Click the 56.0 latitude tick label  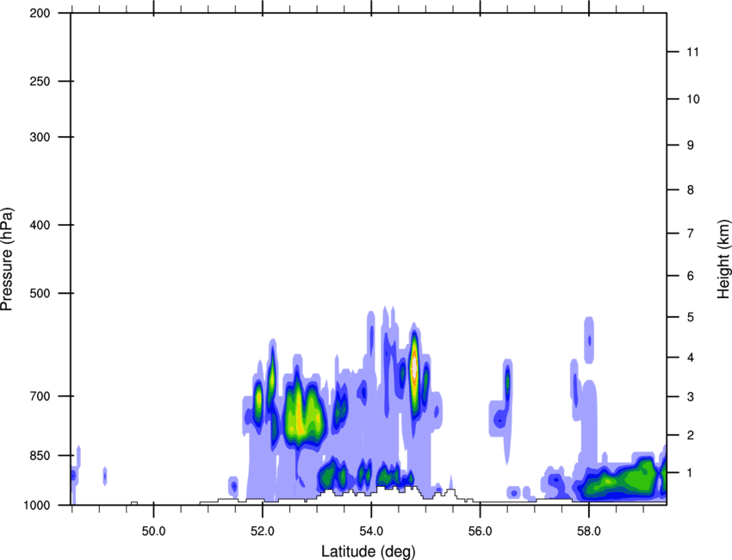click(480, 531)
